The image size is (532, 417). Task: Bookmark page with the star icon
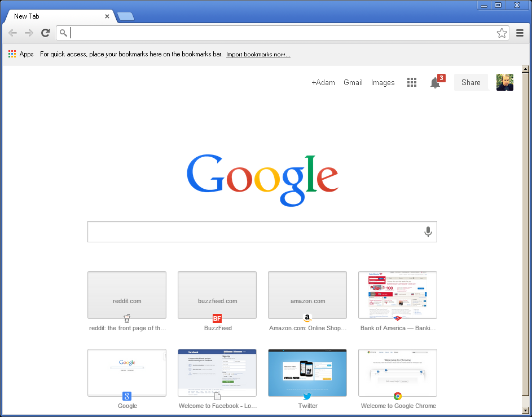(502, 33)
